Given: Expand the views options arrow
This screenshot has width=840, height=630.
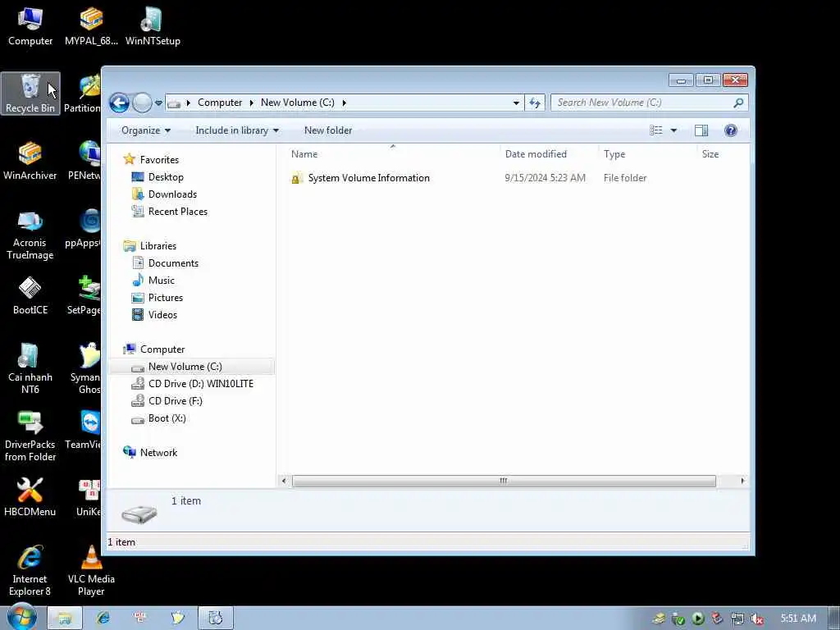Looking at the screenshot, I should [x=673, y=130].
